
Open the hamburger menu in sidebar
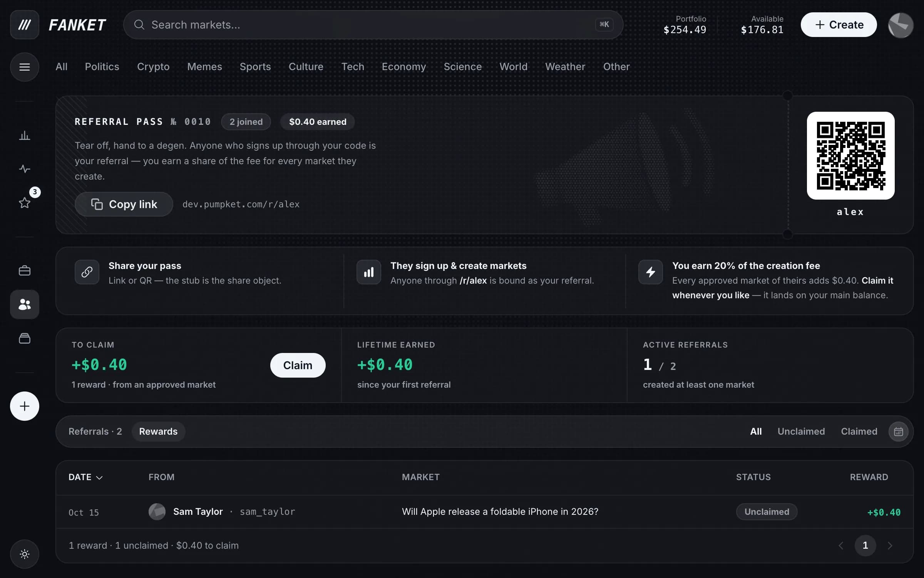[25, 67]
